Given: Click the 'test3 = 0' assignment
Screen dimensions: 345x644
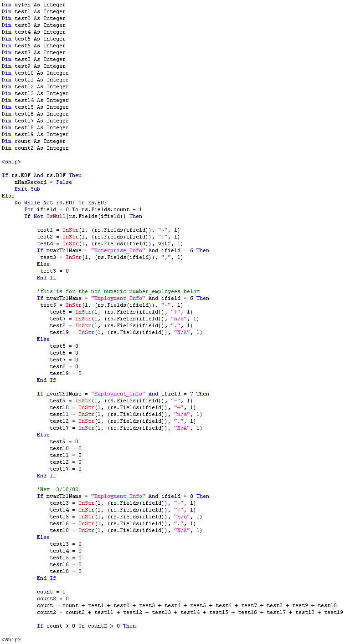Looking at the screenshot, I should [54, 271].
